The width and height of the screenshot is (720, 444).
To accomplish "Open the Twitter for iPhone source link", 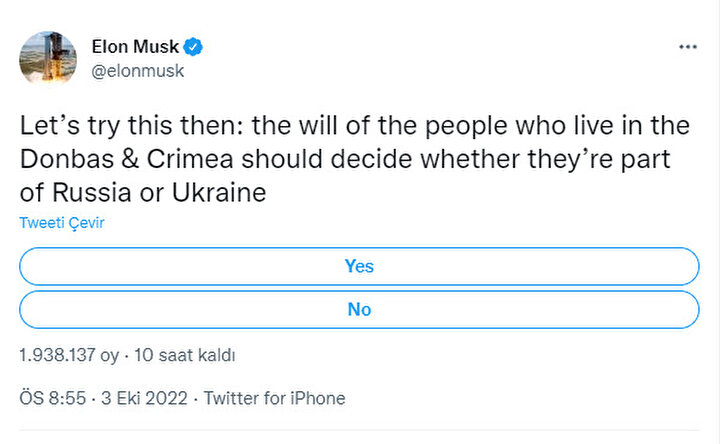I will (x=275, y=398).
